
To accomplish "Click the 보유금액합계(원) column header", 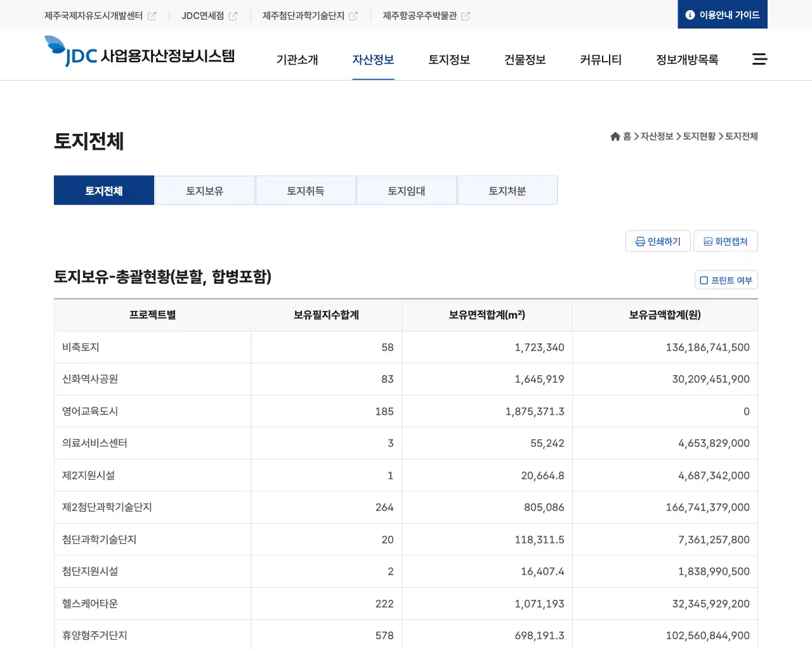I will pyautogui.click(x=665, y=315).
